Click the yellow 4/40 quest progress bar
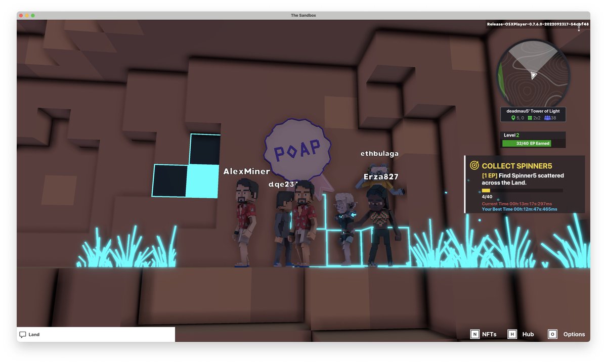The width and height of the screenshot is (607, 364). 522,191
